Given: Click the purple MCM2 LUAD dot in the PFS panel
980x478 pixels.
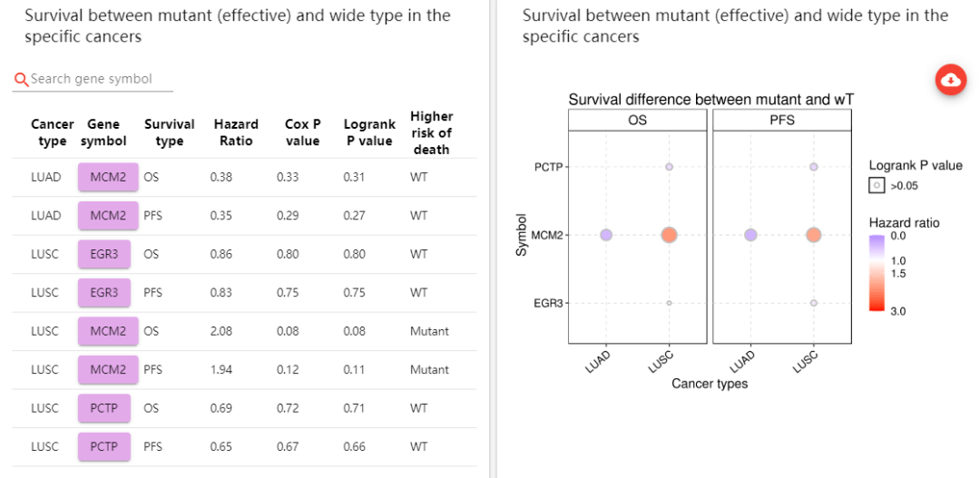Looking at the screenshot, I should (750, 235).
